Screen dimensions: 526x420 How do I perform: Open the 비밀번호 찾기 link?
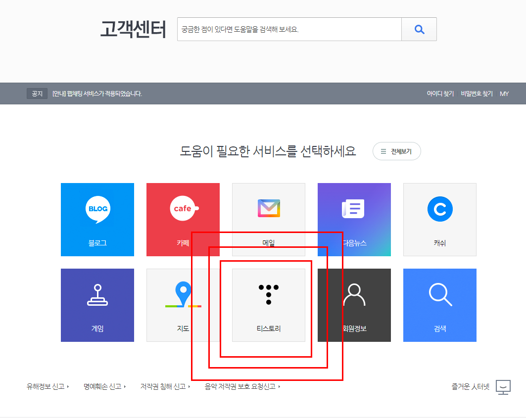click(477, 93)
